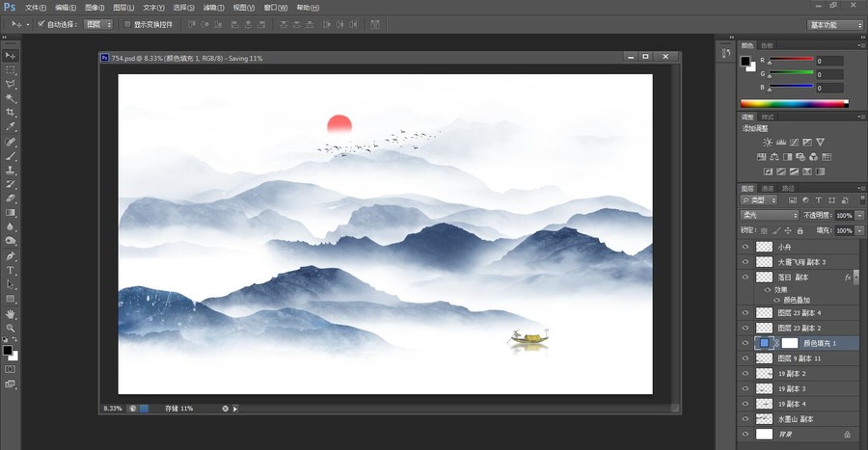868x450 pixels.
Task: Open the 图像(I) menu
Action: pyautogui.click(x=95, y=8)
